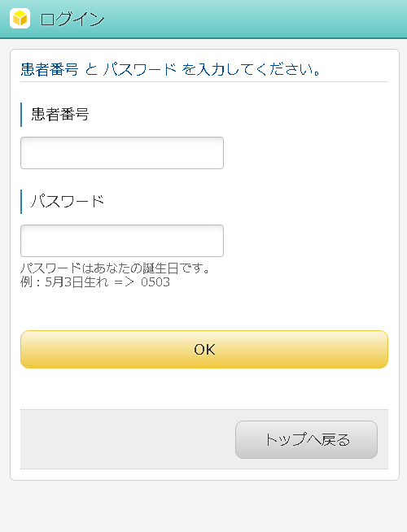Click blank white area right of 患者番号 field

(305, 153)
